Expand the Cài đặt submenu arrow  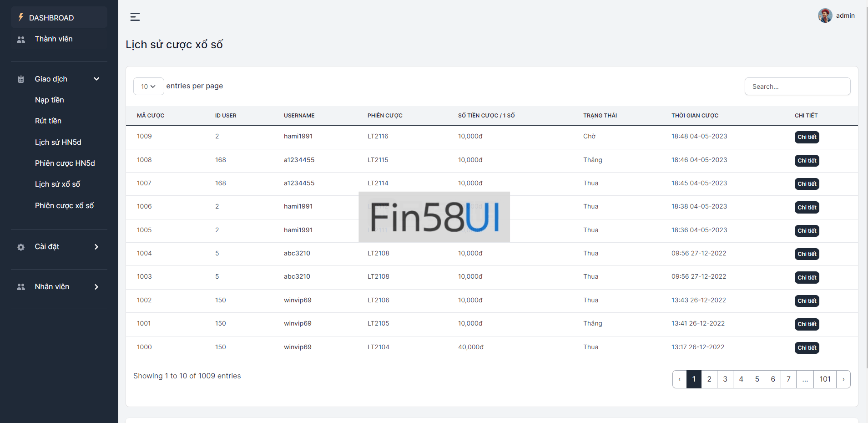[x=96, y=247]
